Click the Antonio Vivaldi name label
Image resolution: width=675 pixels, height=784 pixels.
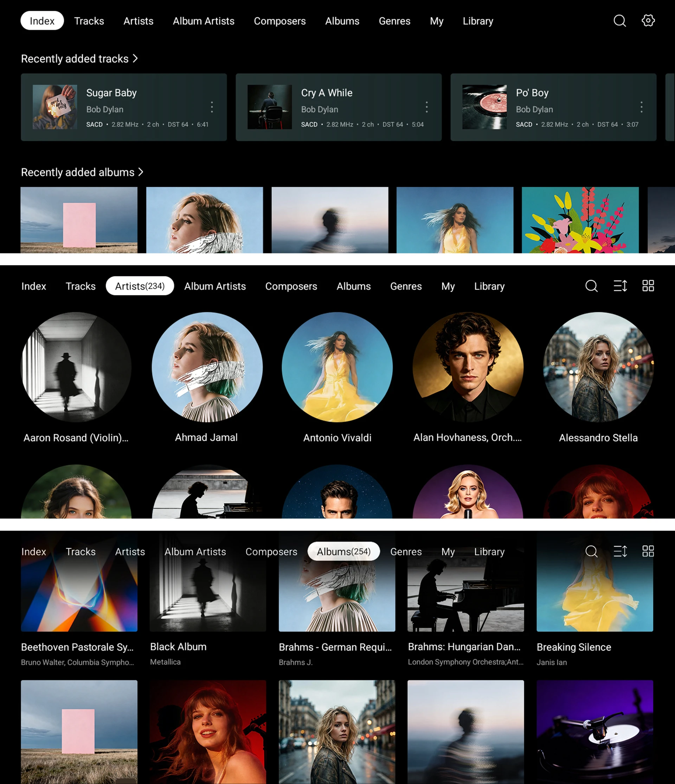[x=337, y=438]
